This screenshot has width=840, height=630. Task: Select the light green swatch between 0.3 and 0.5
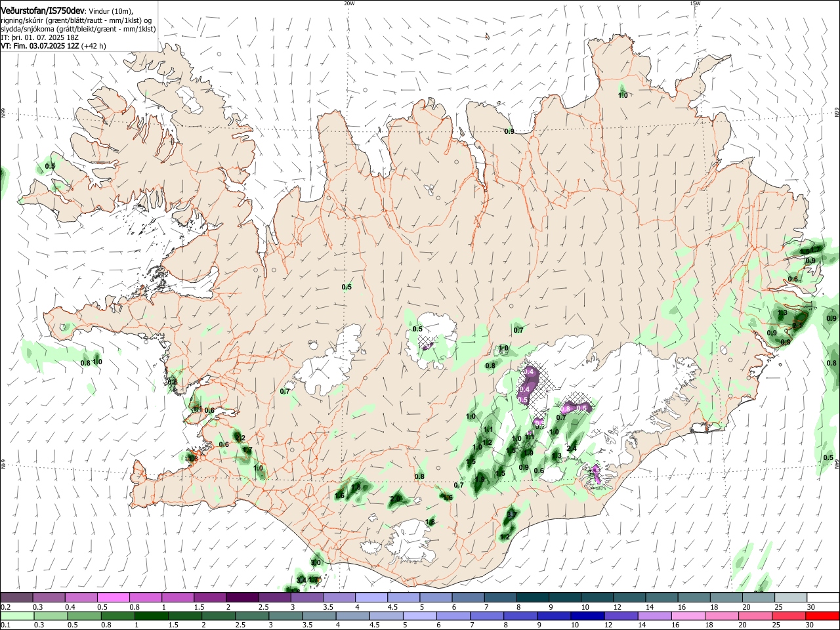tap(51, 616)
